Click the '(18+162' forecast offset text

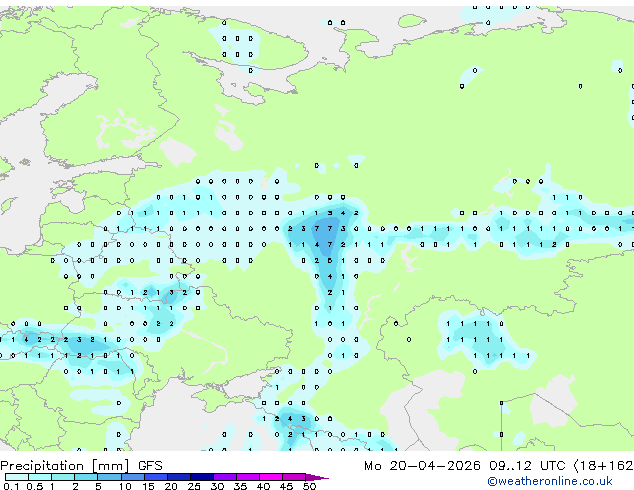pos(603,466)
